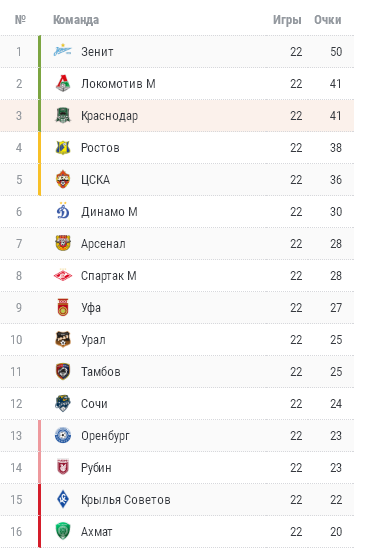Select the Команда column header
This screenshot has width=366, height=559.
76,20
